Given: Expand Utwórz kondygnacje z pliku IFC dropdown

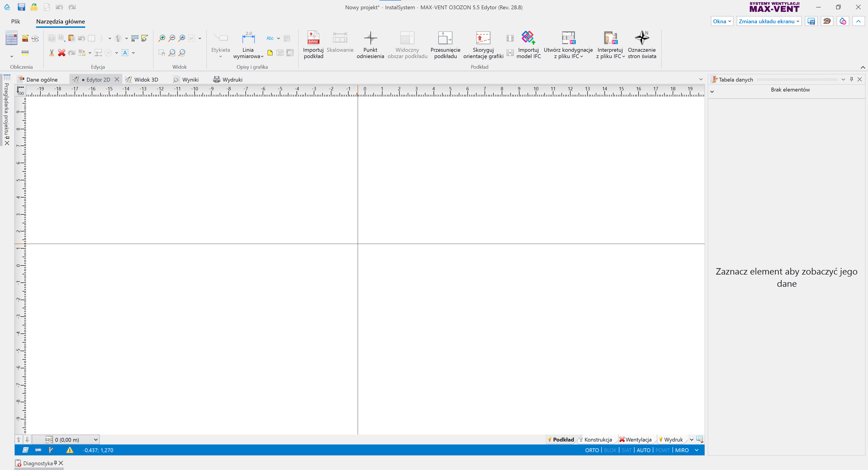Looking at the screenshot, I should coord(582,56).
